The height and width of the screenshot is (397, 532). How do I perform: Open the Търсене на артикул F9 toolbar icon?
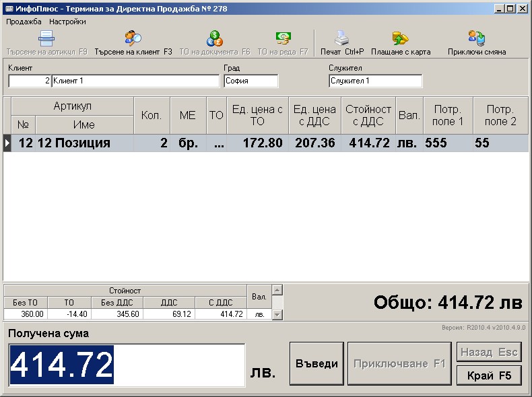46,38
